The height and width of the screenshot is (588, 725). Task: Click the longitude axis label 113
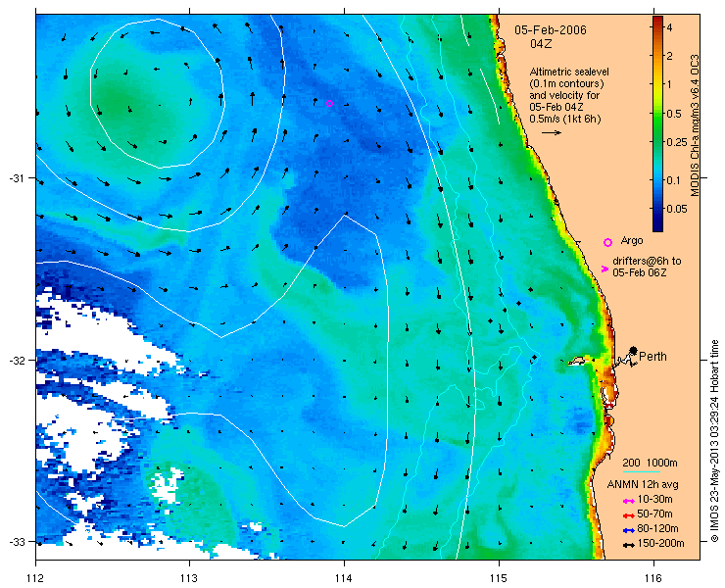tap(189, 578)
